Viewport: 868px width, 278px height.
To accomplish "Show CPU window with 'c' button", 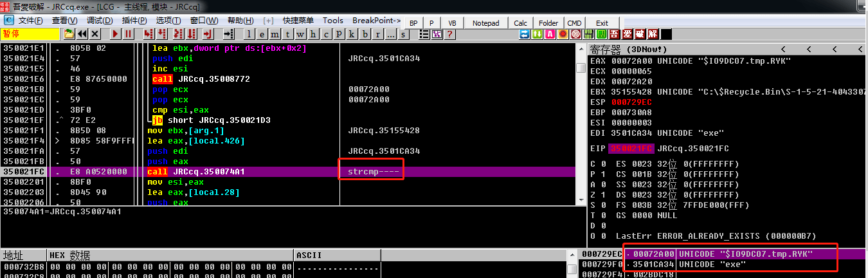I will coord(326,34).
